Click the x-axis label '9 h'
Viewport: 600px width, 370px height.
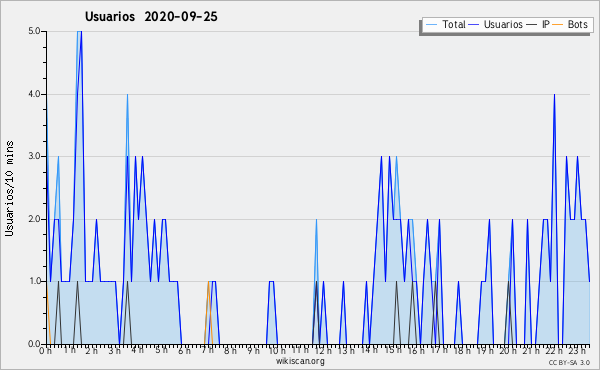tap(253, 351)
